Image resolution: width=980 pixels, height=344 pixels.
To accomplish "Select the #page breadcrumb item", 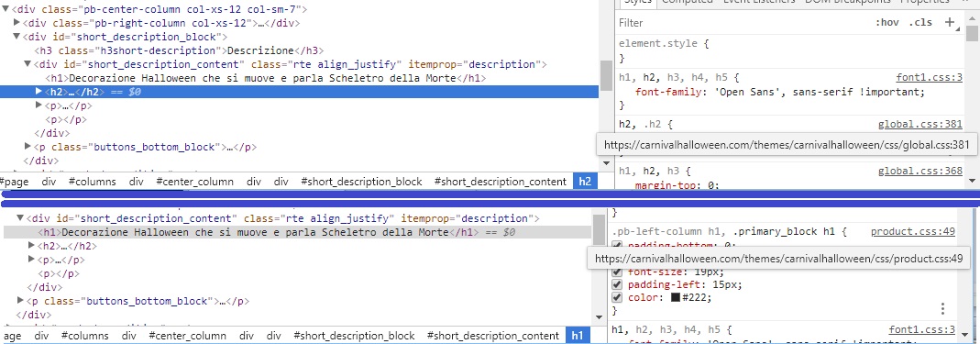I will pyautogui.click(x=15, y=182).
